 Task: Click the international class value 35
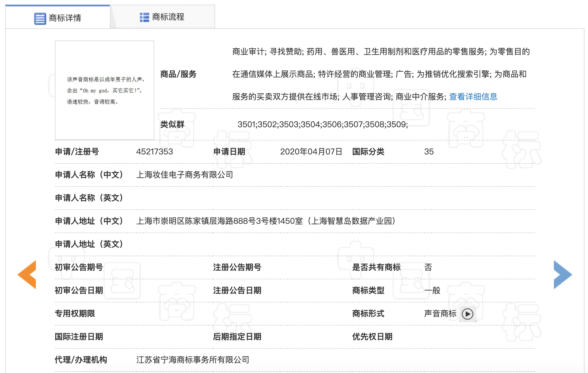429,152
